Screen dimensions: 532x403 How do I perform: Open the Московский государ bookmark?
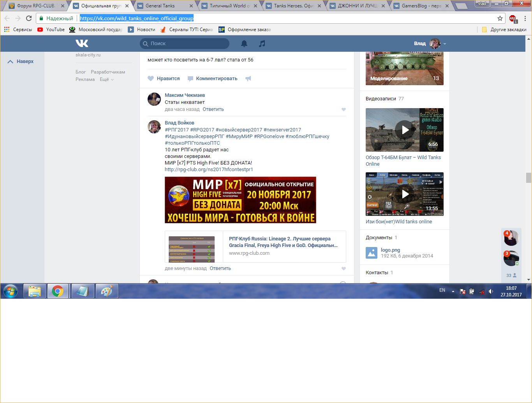[96, 30]
